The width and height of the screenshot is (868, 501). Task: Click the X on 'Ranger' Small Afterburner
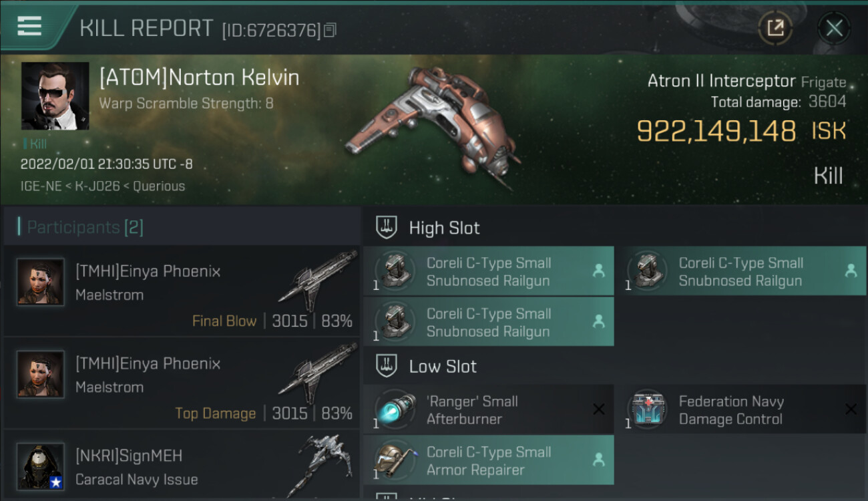598,409
